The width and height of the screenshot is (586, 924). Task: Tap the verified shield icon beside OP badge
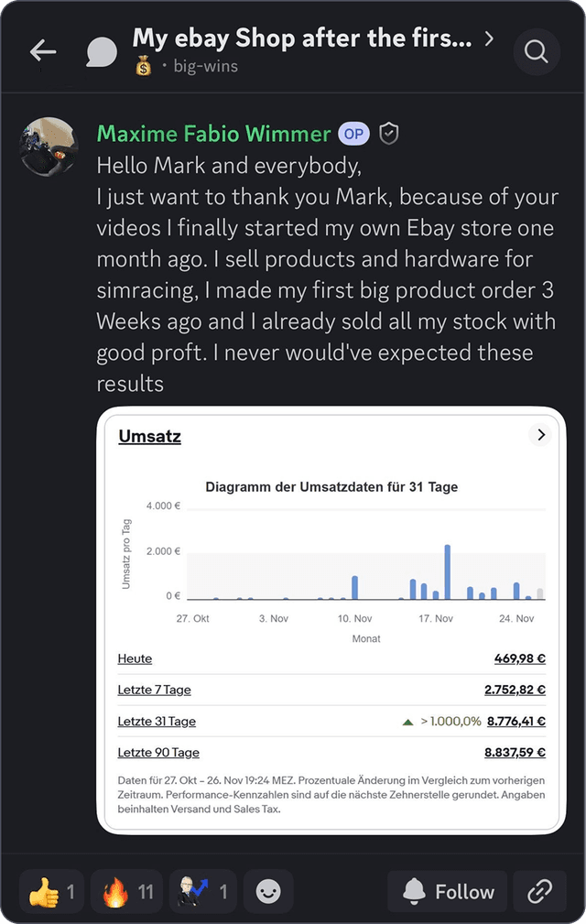(388, 133)
